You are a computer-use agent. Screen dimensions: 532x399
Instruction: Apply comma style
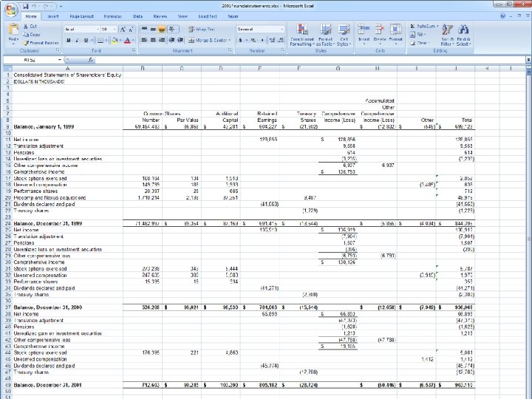262,40
